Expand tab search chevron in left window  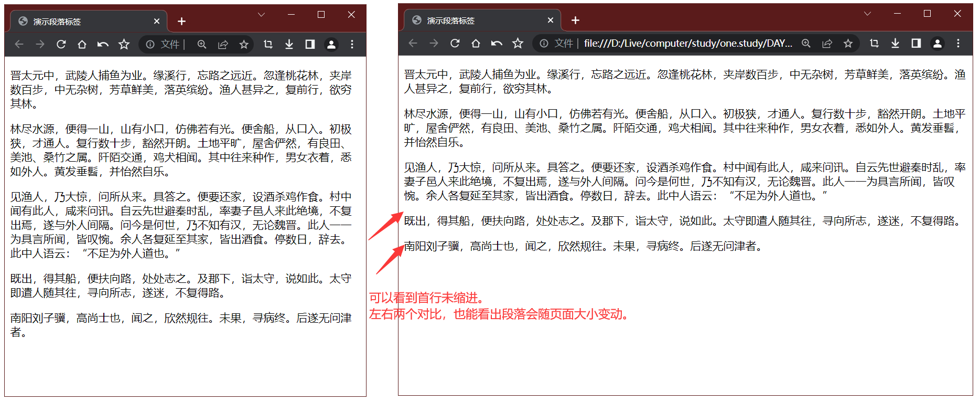[x=261, y=15]
